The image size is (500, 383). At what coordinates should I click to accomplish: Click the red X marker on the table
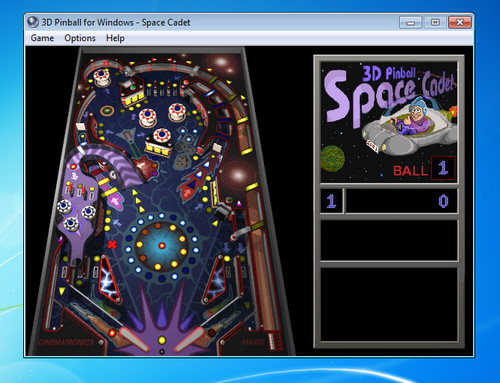[x=112, y=245]
